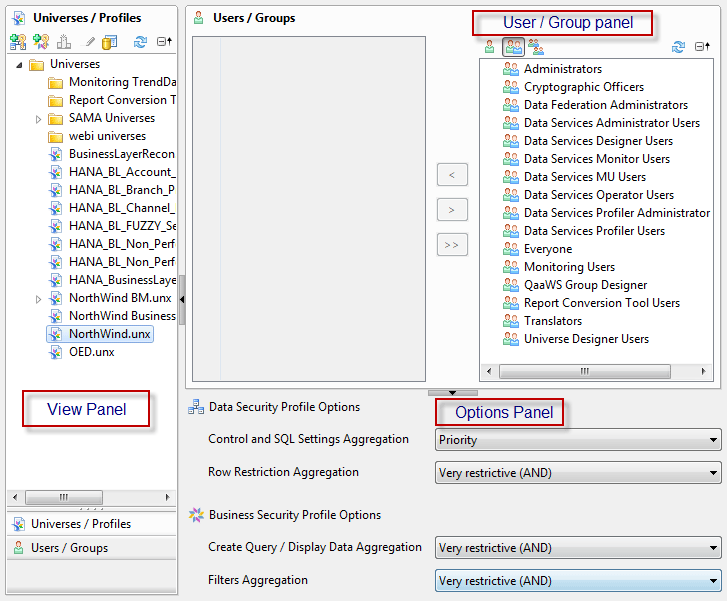
Task: Select HANA_BL_Channel_ universe
Action: [x=122, y=208]
